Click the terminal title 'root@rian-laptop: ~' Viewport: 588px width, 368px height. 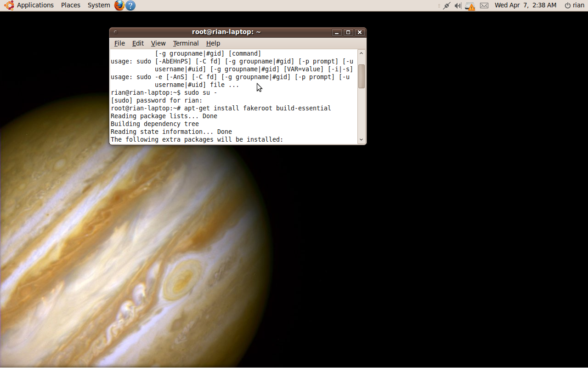click(226, 32)
